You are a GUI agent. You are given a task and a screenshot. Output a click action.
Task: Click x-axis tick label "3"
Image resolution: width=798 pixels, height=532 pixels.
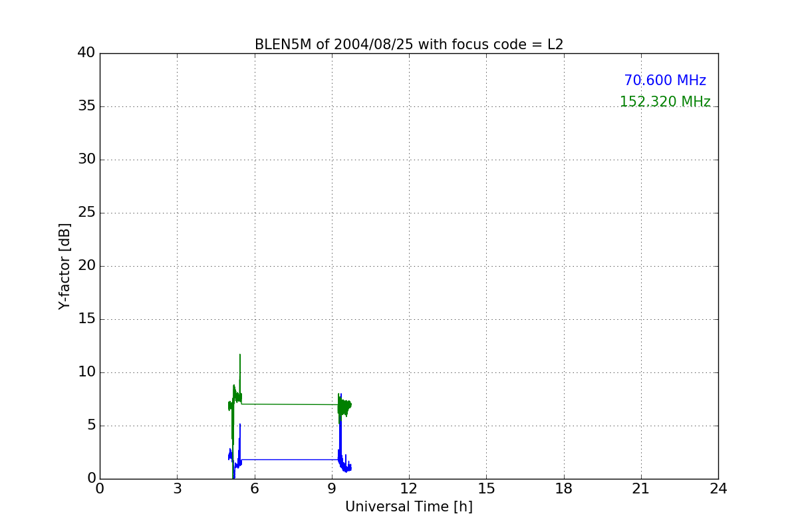pyautogui.click(x=177, y=489)
